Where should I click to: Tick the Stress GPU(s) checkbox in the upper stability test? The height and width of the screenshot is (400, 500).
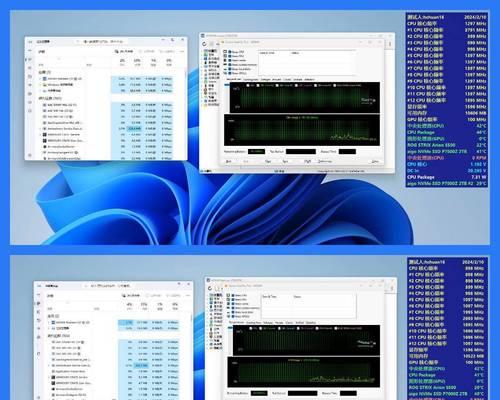(x=225, y=73)
